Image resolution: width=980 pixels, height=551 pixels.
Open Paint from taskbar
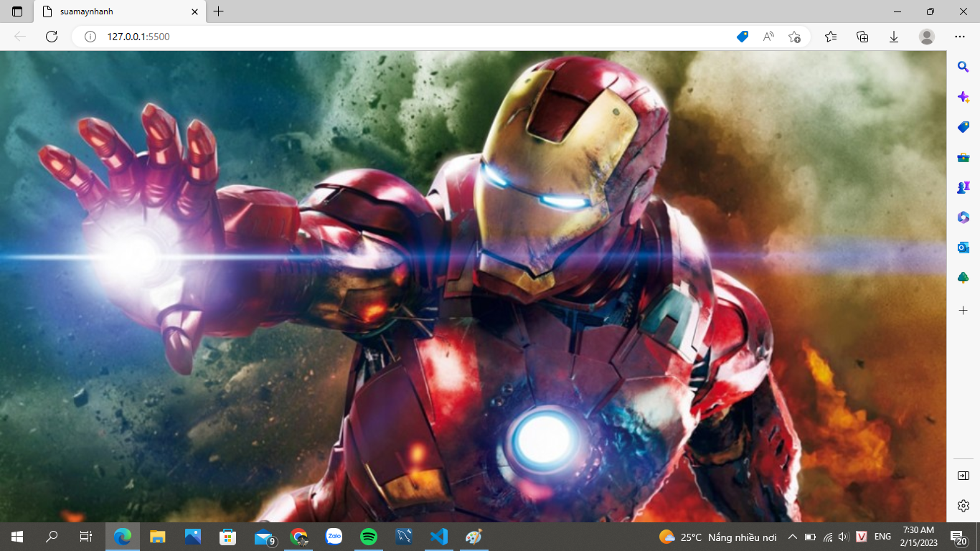(x=474, y=537)
